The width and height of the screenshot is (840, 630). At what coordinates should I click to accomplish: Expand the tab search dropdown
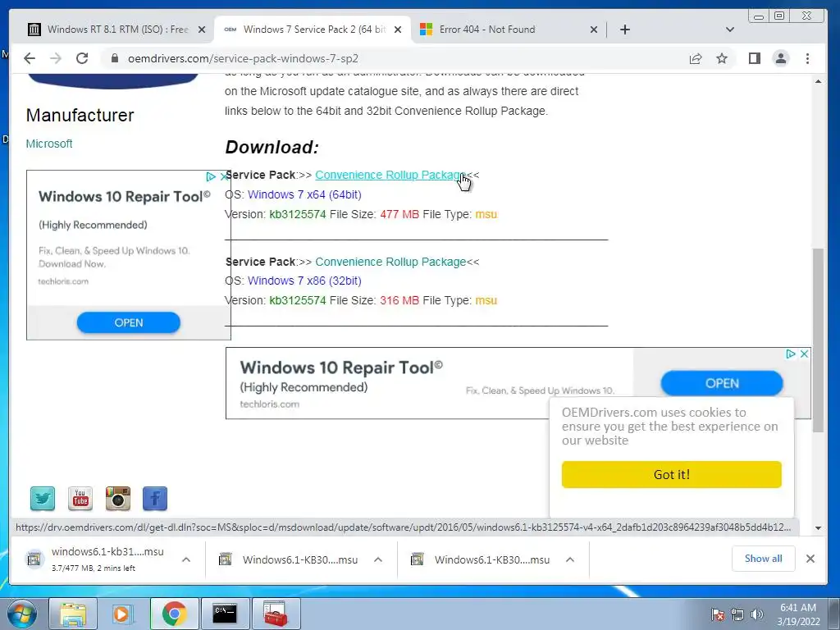(x=729, y=30)
